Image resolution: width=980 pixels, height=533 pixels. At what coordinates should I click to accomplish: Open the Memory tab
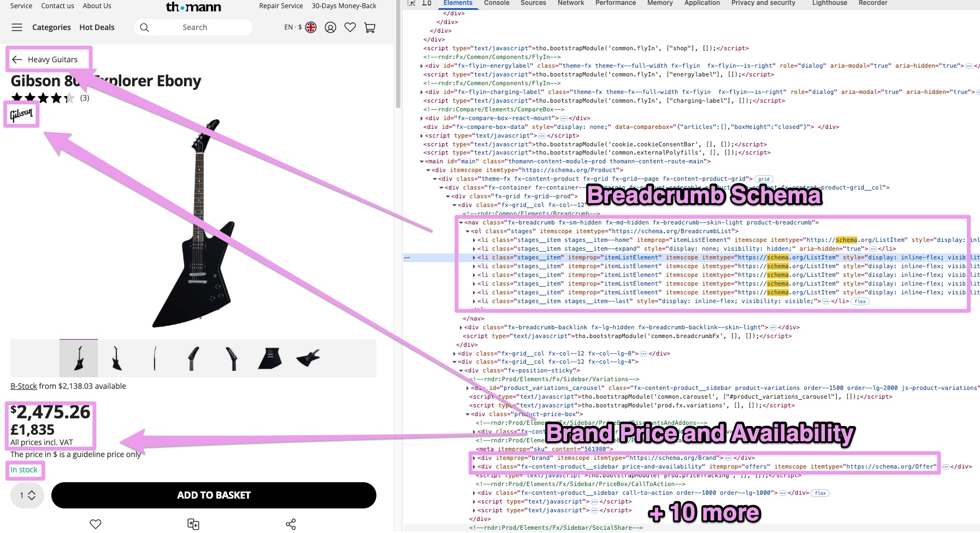click(x=660, y=3)
